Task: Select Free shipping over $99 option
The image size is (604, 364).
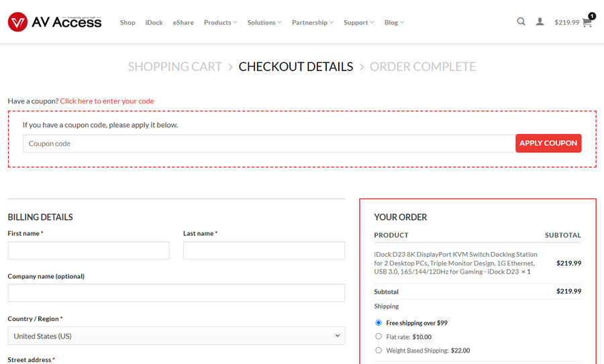Action: [379, 323]
